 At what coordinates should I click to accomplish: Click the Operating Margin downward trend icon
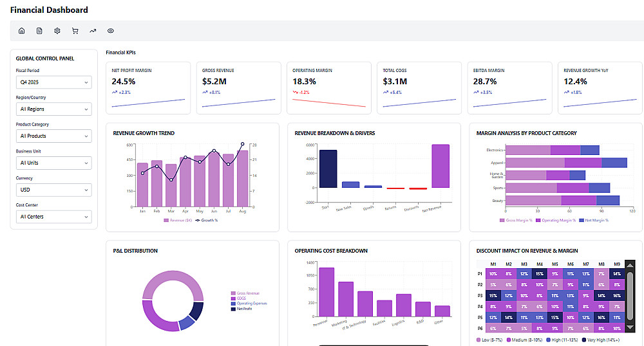point(295,92)
